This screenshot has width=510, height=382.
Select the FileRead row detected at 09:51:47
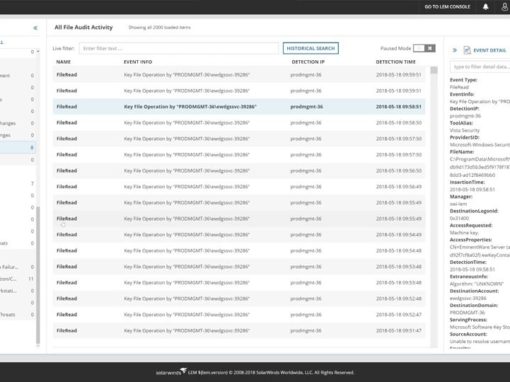(239, 331)
